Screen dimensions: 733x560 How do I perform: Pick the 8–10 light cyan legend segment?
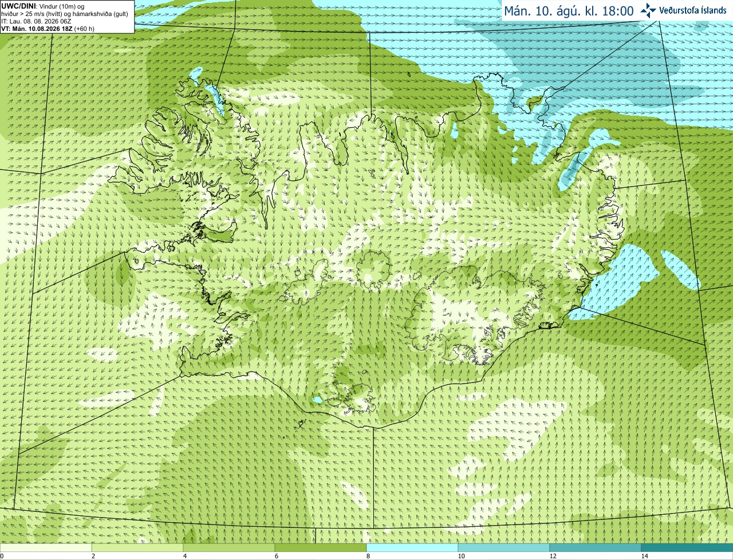[412, 548]
